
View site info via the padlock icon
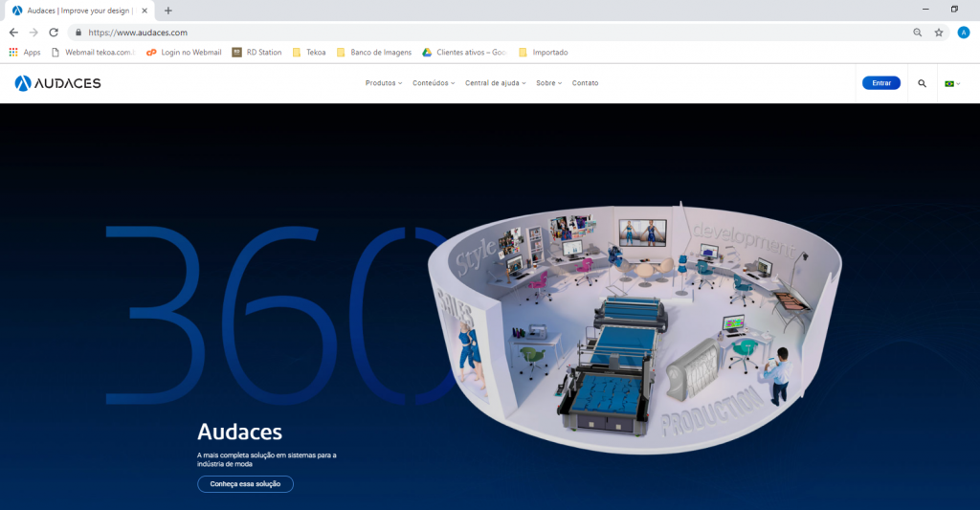(78, 33)
